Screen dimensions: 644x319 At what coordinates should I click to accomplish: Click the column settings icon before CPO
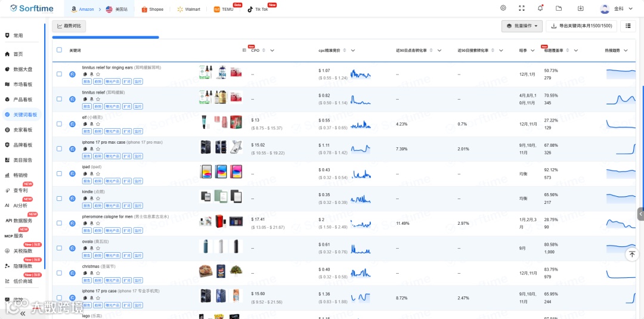click(x=245, y=50)
